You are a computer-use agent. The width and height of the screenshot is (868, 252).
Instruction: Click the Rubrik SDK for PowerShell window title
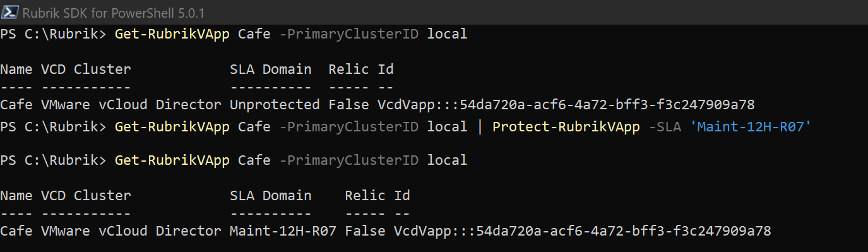pos(113,13)
